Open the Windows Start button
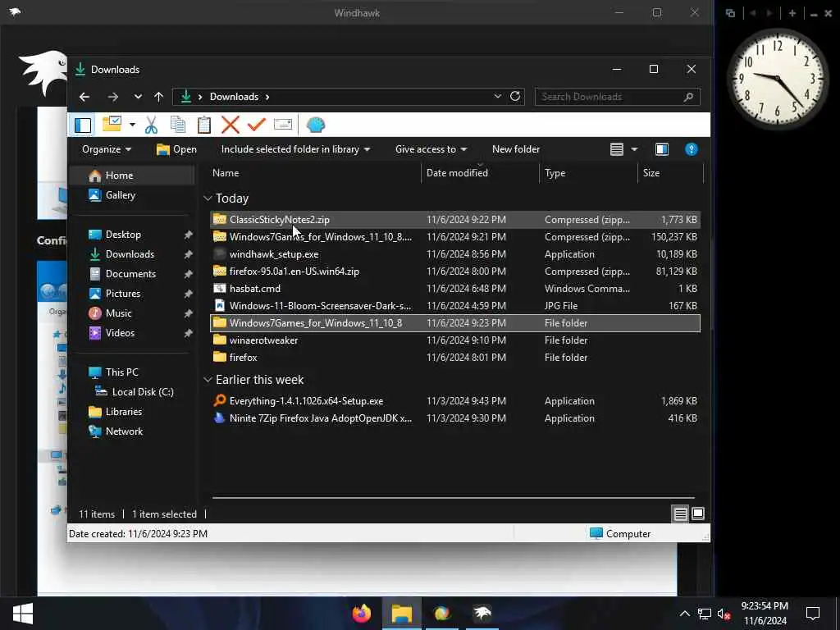The height and width of the screenshot is (630, 840). pyautogui.click(x=22, y=614)
